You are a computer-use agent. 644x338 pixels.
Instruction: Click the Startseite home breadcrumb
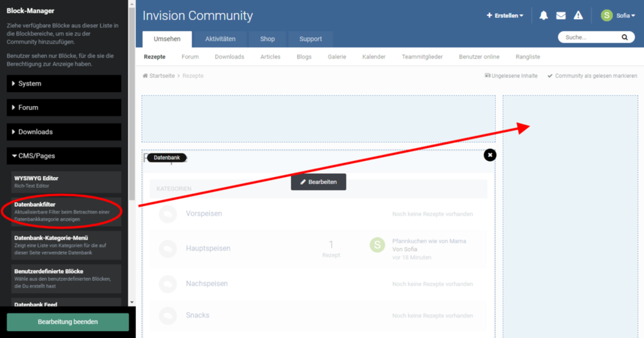[x=160, y=76]
